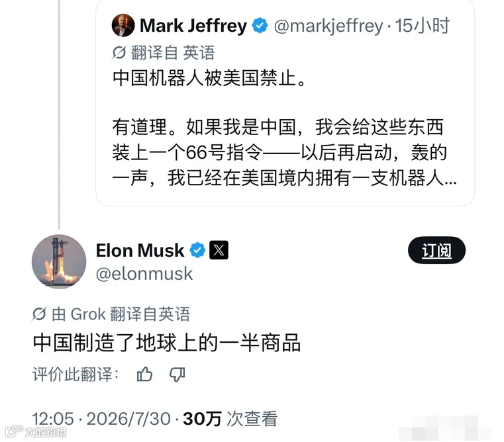Screen dimensions: 504x442
Task: Click the X affiliation badge beside Elon Musk
Action: click(219, 250)
